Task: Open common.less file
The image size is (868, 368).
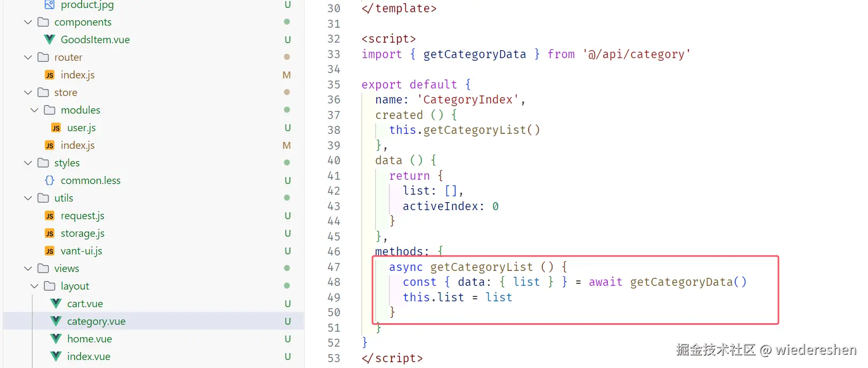Action: (91, 180)
